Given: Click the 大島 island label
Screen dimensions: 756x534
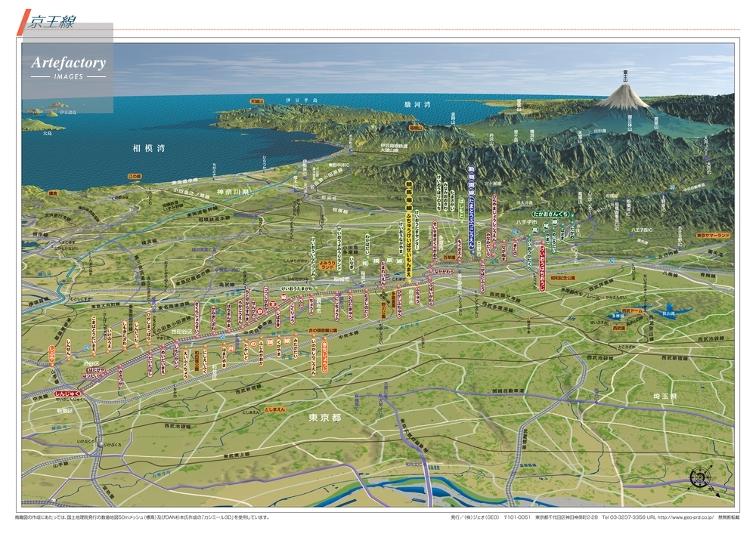Looking at the screenshot, I should coord(47,133).
